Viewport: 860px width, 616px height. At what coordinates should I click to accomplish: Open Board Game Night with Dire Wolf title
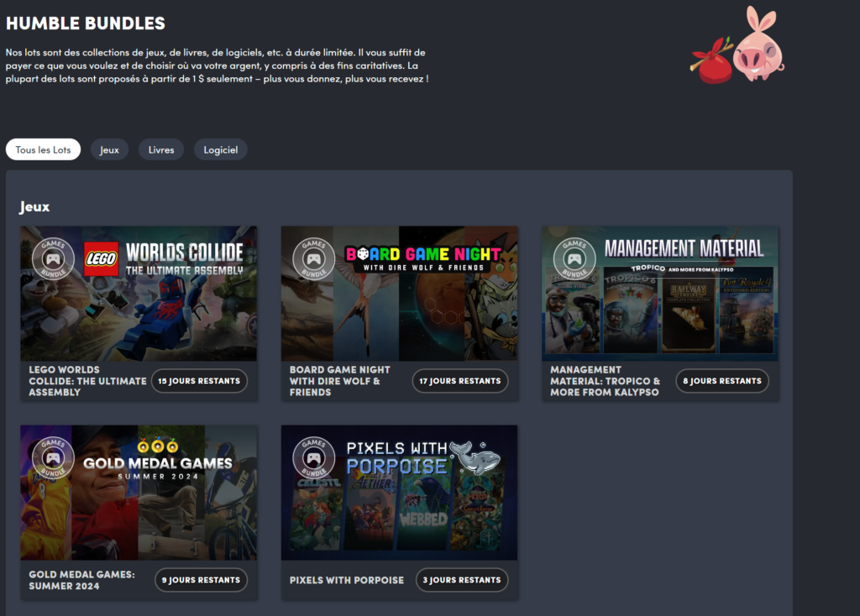[340, 381]
